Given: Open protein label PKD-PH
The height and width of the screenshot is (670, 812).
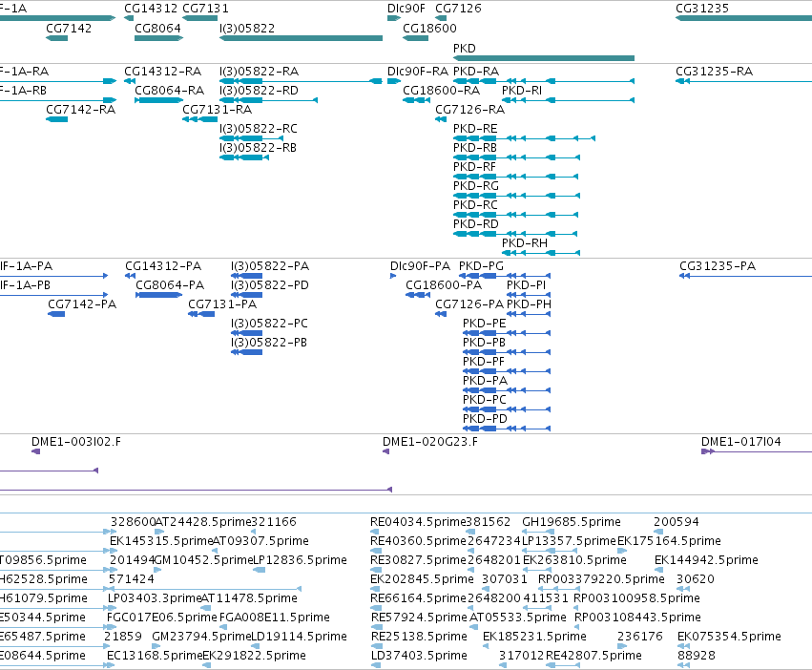Looking at the screenshot, I should coord(529,304).
